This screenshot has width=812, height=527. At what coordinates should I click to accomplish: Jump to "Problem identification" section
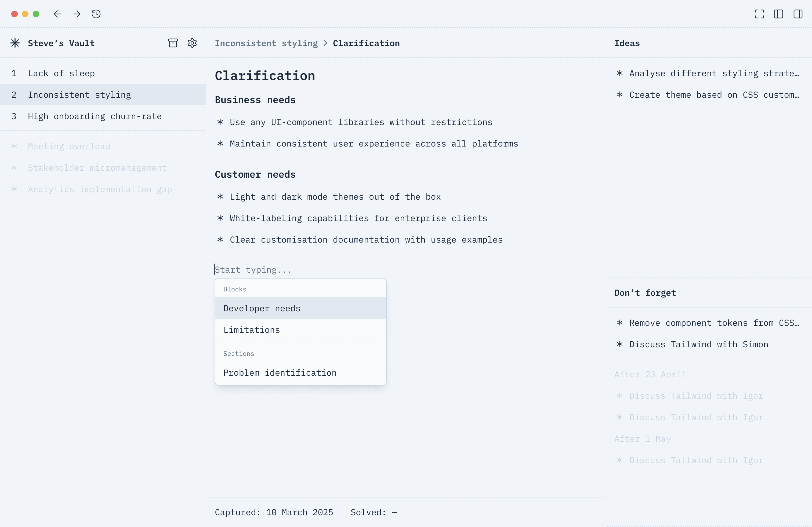click(x=280, y=373)
